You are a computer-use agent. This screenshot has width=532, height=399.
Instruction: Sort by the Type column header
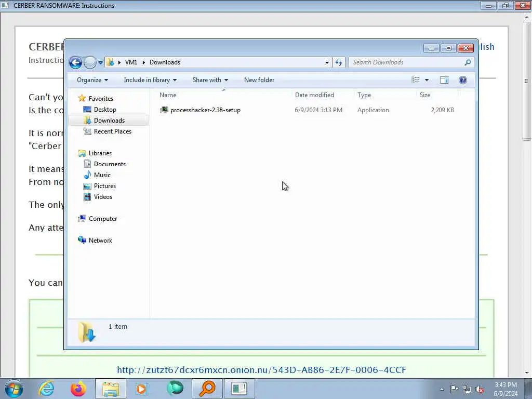(x=364, y=95)
